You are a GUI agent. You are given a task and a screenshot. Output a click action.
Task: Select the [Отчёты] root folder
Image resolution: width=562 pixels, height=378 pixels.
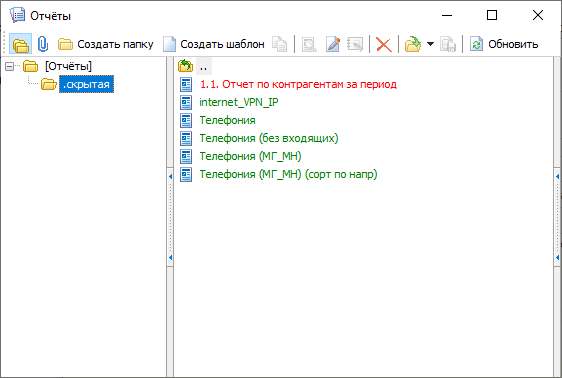pos(68,66)
